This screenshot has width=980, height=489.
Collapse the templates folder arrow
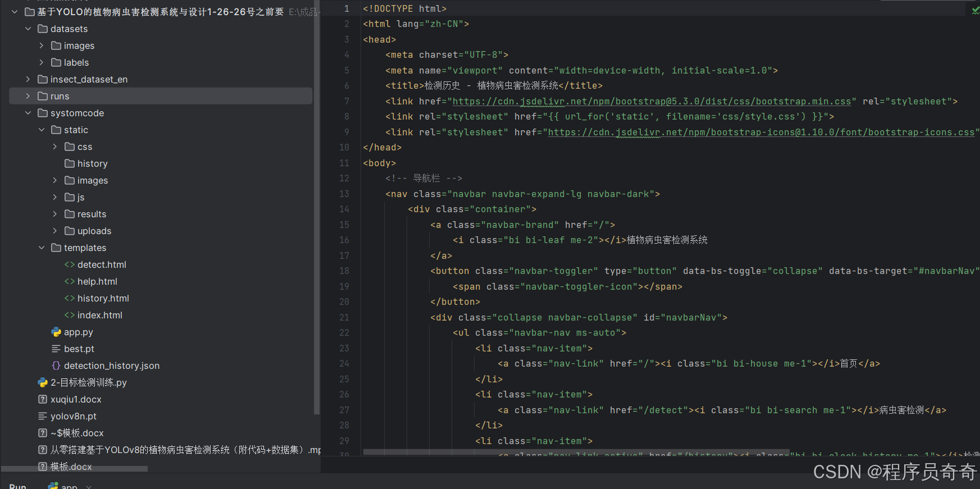pos(42,248)
